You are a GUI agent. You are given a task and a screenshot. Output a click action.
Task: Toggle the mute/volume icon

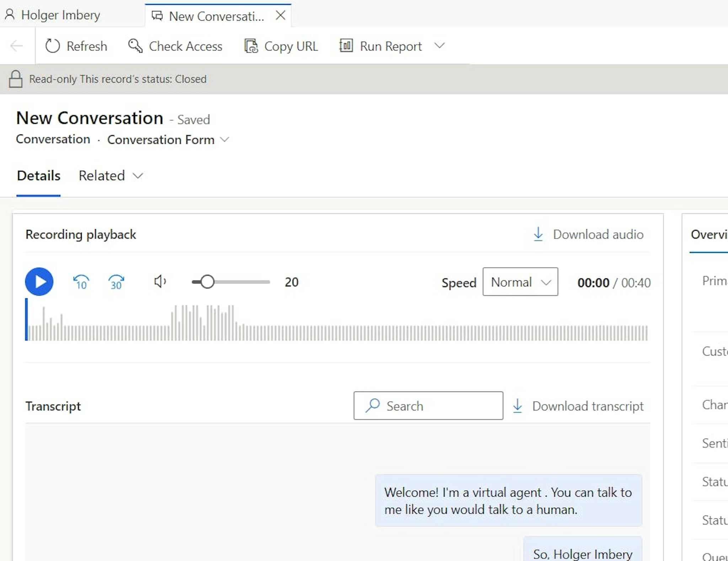(x=160, y=282)
